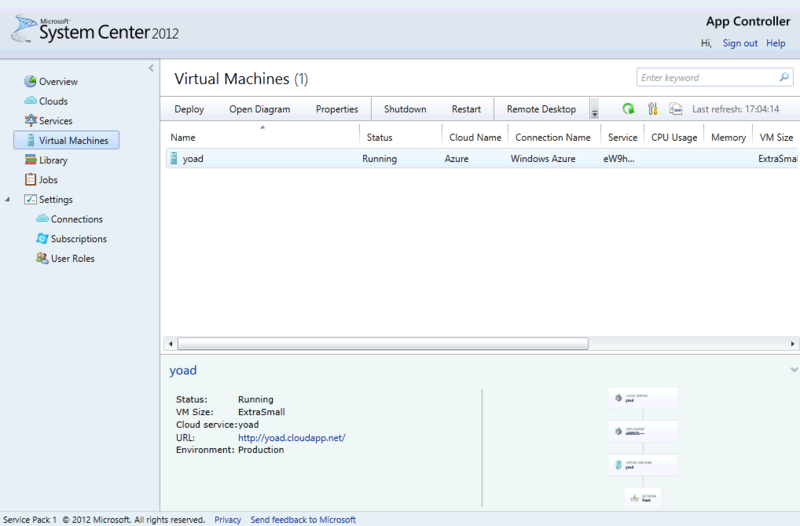Image resolution: width=800 pixels, height=526 pixels.
Task: Click the scrollbar right arrow
Action: click(792, 344)
